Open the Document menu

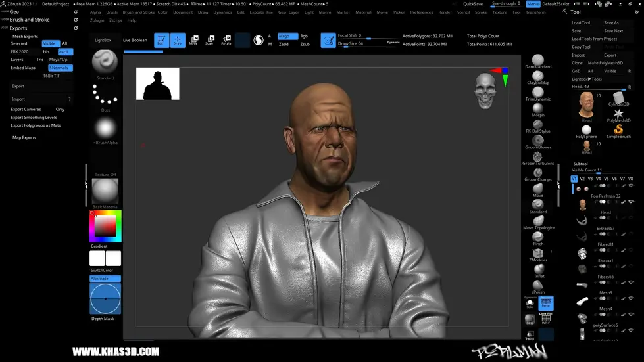(x=183, y=12)
